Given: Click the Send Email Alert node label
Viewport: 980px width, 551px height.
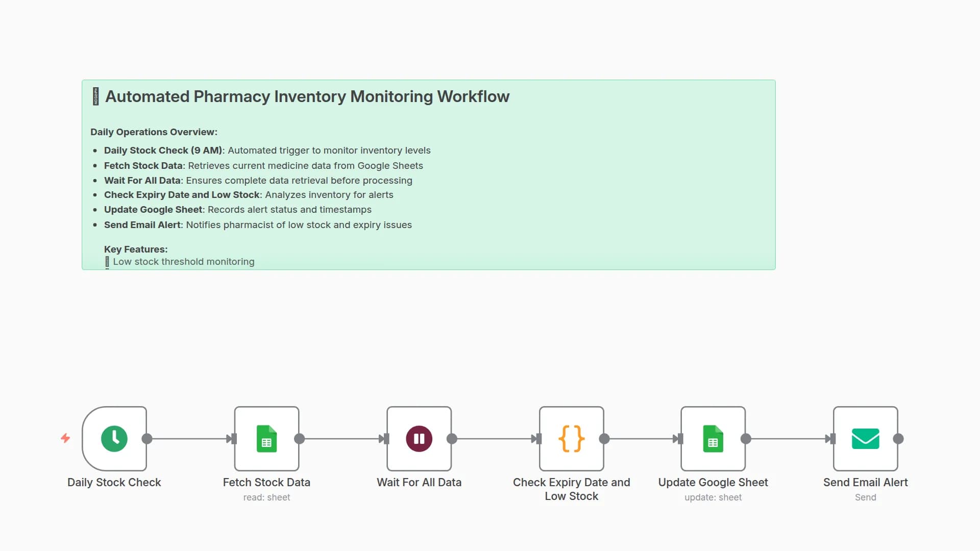Looking at the screenshot, I should (865, 482).
